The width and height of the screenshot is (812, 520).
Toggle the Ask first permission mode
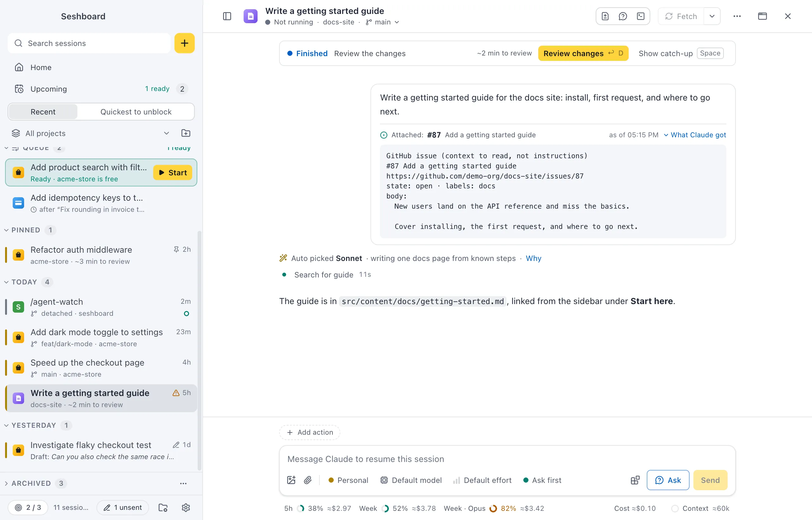(542, 480)
